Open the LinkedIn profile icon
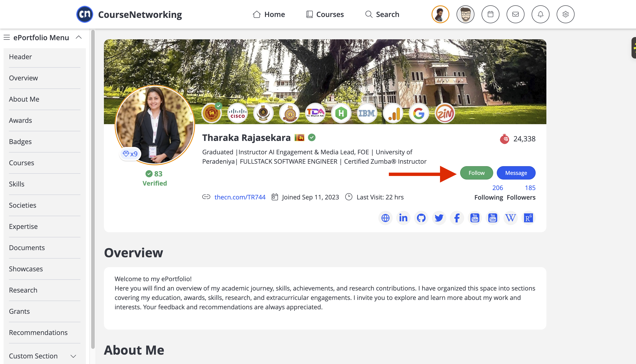This screenshot has width=636, height=364. coord(403,218)
